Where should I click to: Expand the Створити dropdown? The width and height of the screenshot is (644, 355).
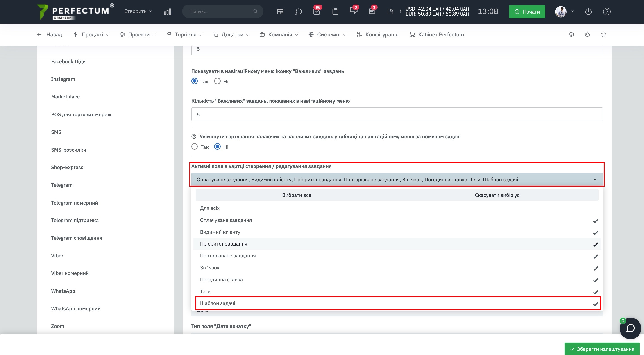coord(138,11)
